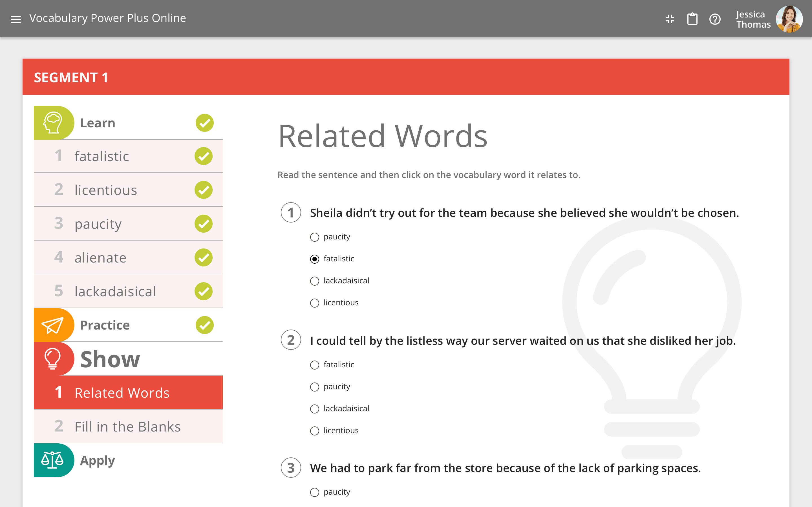Select the Learn section brain icon
Screen dimensions: 812x507
[x=53, y=123]
